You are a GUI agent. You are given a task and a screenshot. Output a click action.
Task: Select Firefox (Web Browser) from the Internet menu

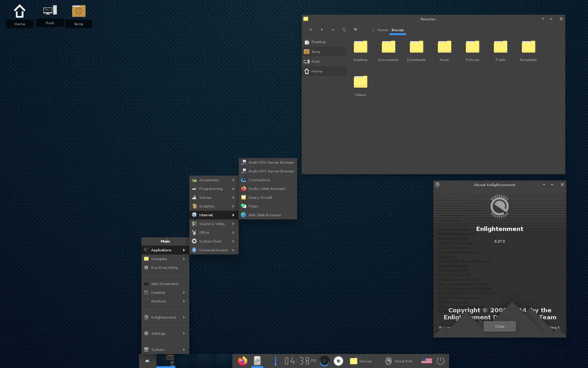(x=267, y=189)
